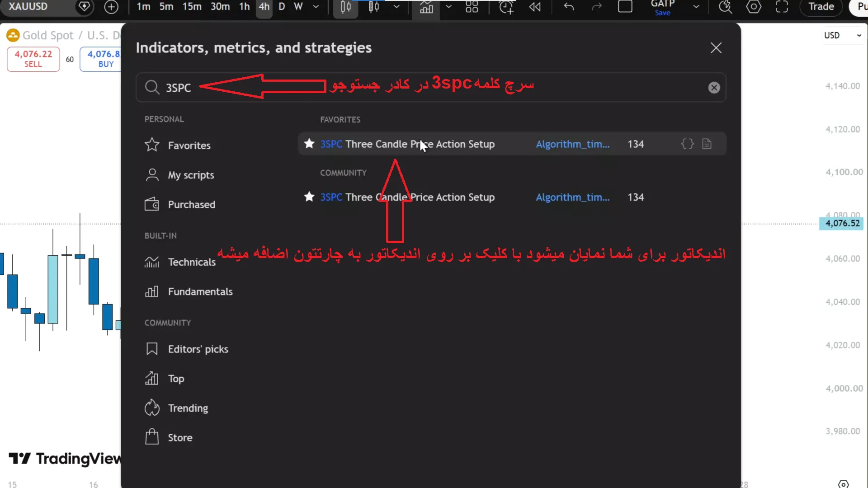This screenshot has height=488, width=868.
Task: Switch to the 5m timeframe
Action: 166,7
